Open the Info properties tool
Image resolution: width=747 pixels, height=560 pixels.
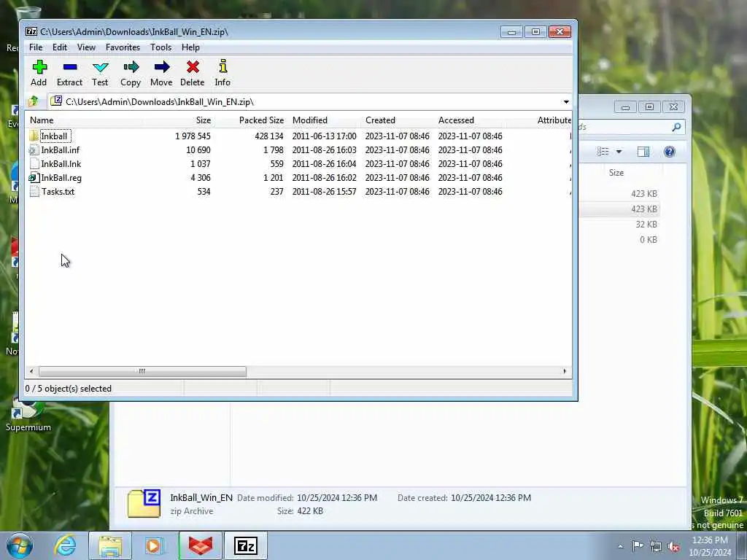pyautogui.click(x=222, y=66)
